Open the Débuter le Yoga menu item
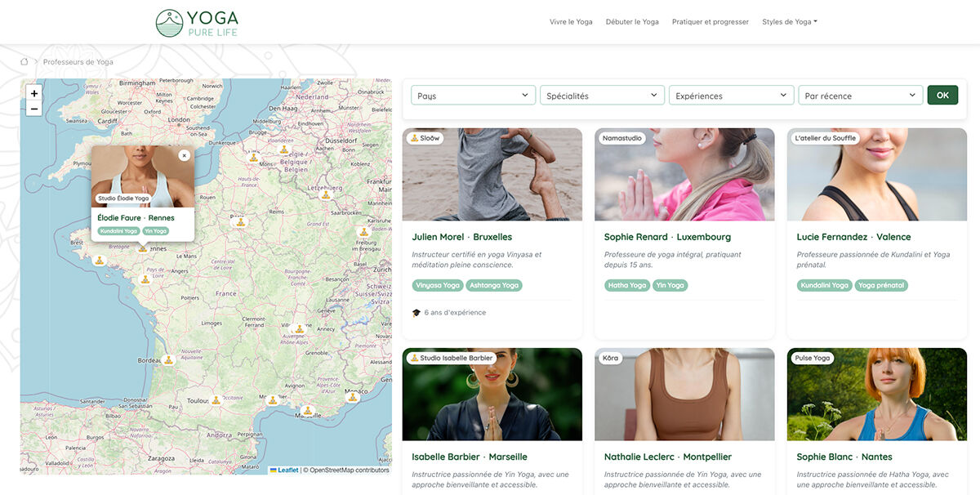 click(632, 21)
